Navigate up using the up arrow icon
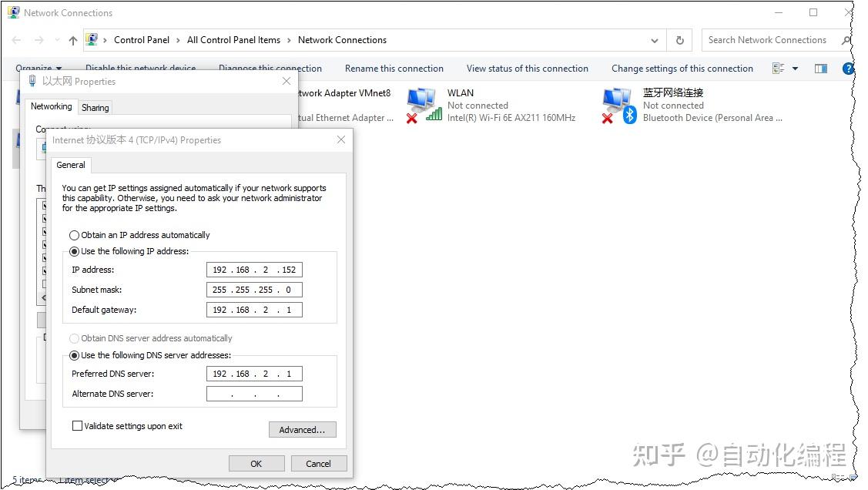This screenshot has width=868, height=490. tap(72, 39)
